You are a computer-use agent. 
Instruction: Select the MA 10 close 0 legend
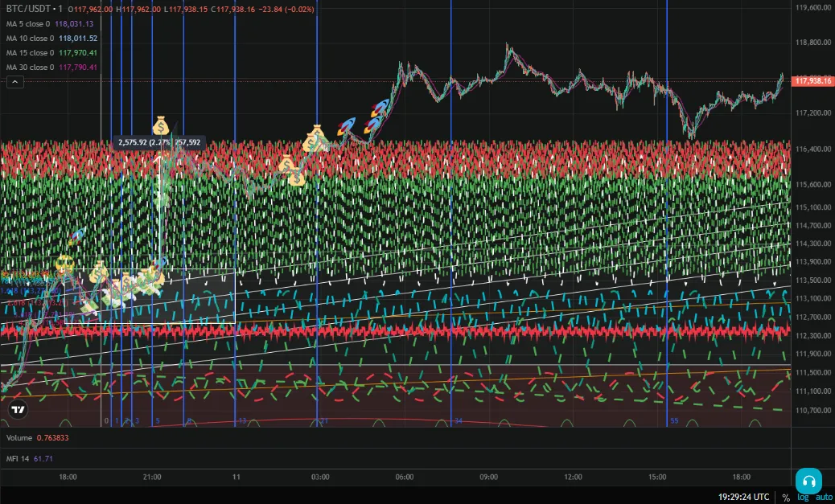[51, 39]
